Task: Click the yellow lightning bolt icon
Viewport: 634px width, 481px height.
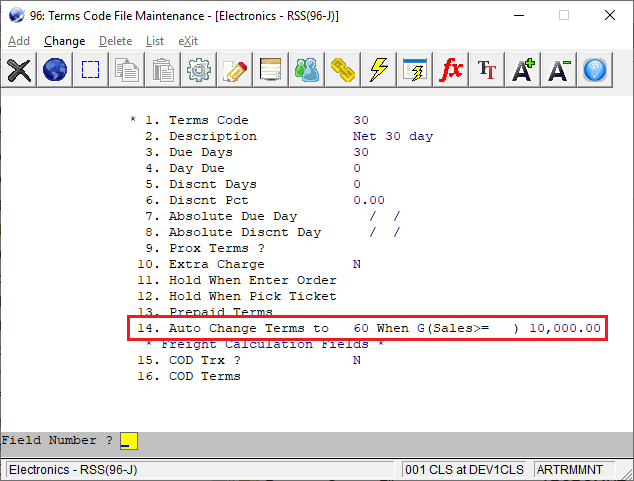Action: 379,70
